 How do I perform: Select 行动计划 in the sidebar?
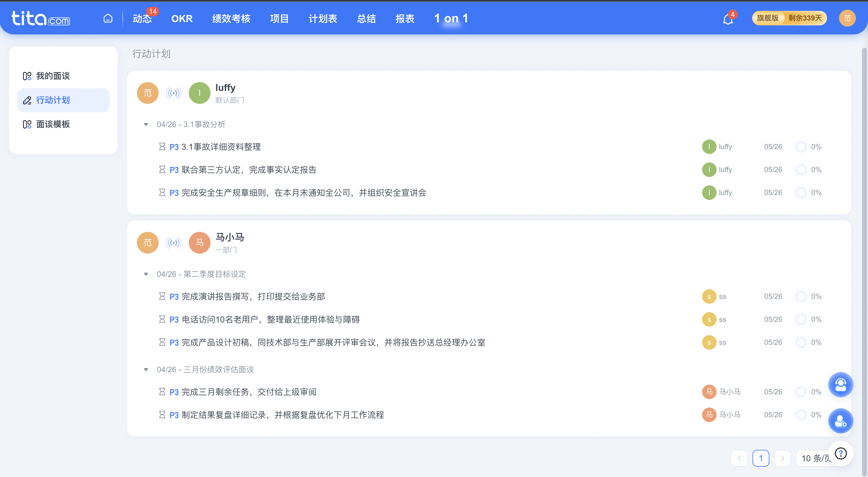click(x=63, y=100)
